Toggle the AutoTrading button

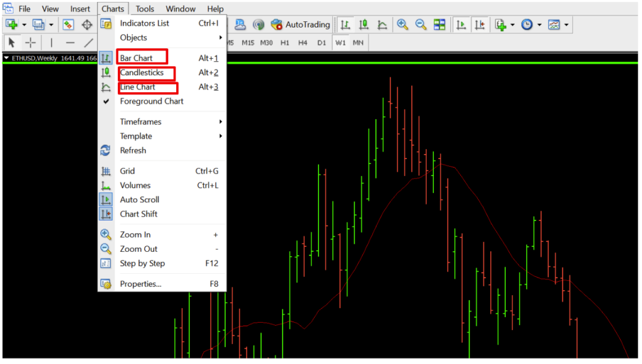coord(300,24)
